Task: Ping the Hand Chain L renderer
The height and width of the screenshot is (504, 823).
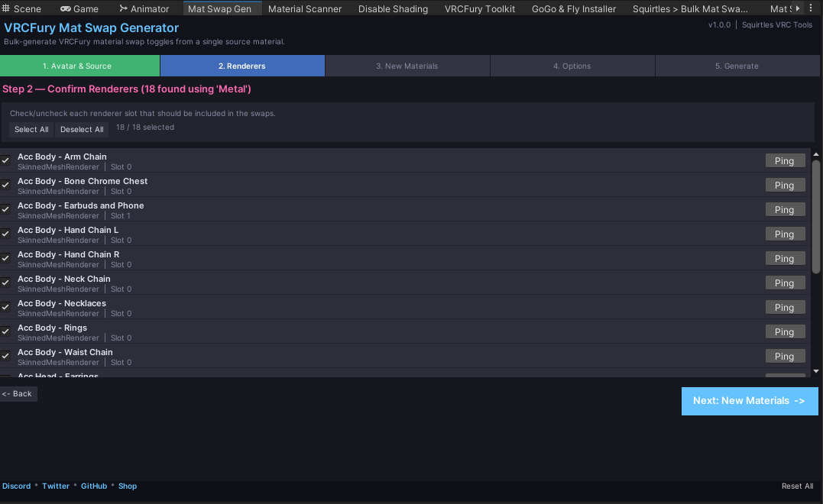Action: pyautogui.click(x=785, y=234)
